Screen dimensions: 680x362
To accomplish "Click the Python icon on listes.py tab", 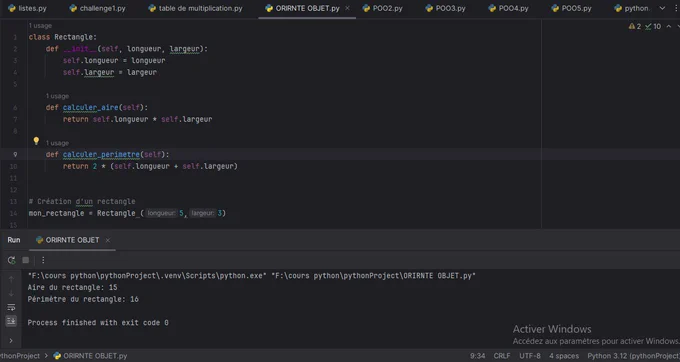I will [12, 8].
